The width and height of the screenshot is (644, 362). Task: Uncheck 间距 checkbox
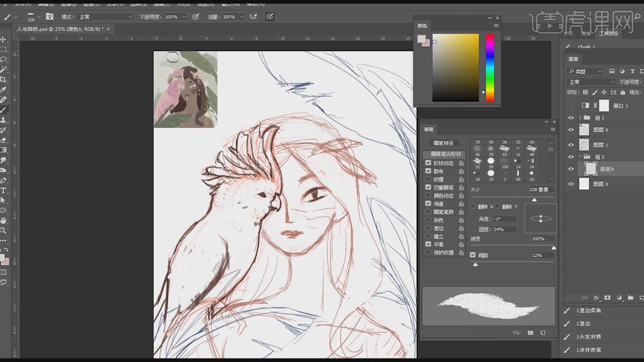[x=473, y=255]
